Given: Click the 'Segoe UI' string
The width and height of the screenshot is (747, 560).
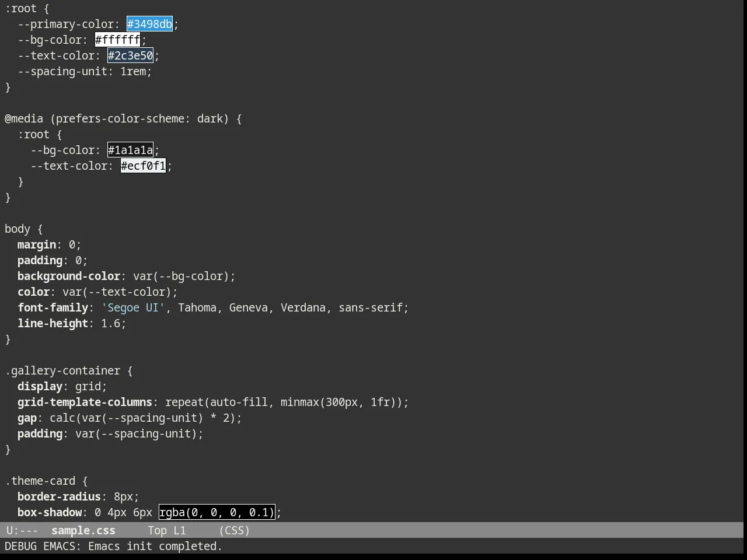Looking at the screenshot, I should (x=133, y=307).
